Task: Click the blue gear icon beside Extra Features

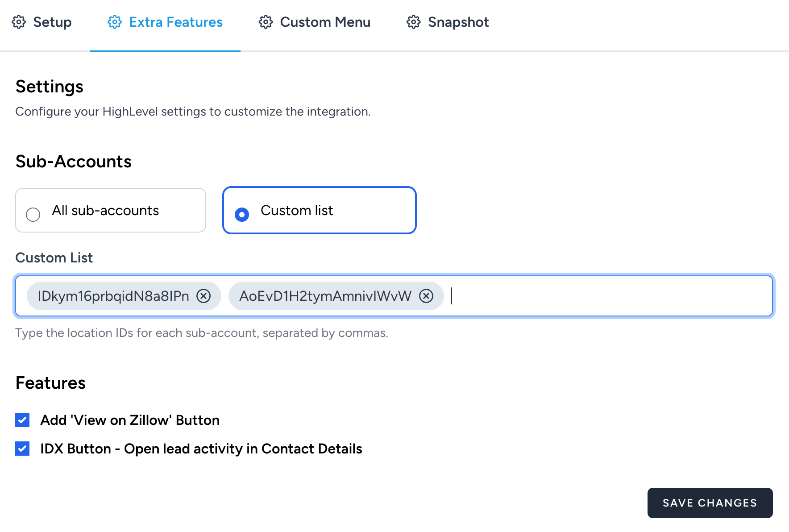Action: click(115, 22)
